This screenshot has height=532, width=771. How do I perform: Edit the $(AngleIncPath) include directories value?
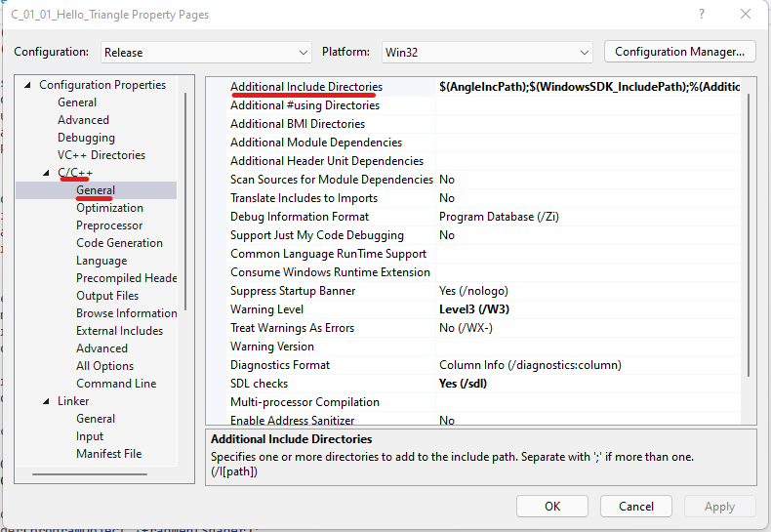589,87
